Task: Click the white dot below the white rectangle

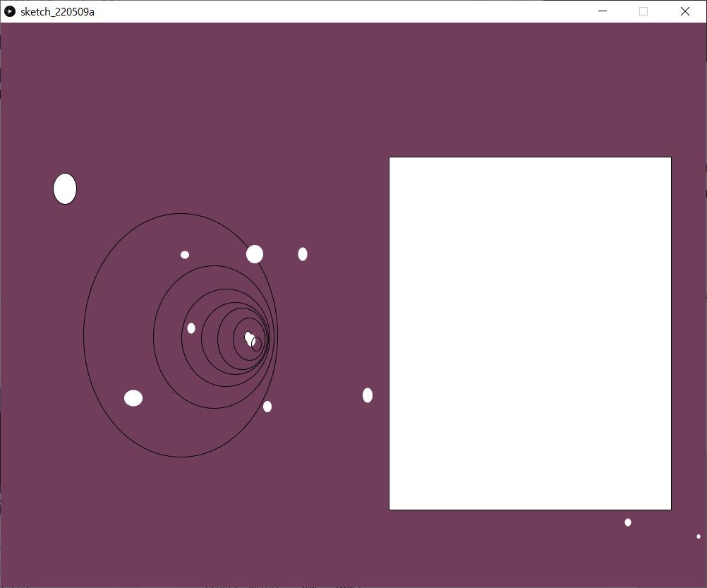Action: 628,522
